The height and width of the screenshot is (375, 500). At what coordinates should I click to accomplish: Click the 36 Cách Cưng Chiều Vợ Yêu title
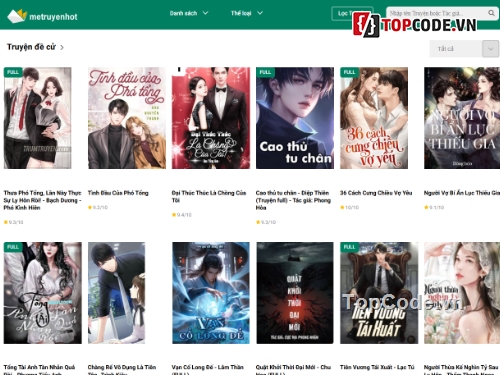(x=376, y=193)
